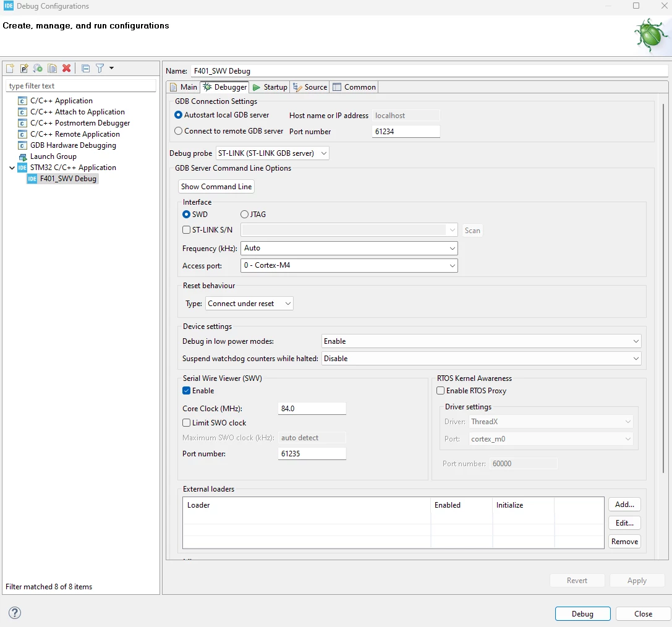Duplicate the selected launch configuration
The image size is (672, 627).
pyautogui.click(x=53, y=68)
